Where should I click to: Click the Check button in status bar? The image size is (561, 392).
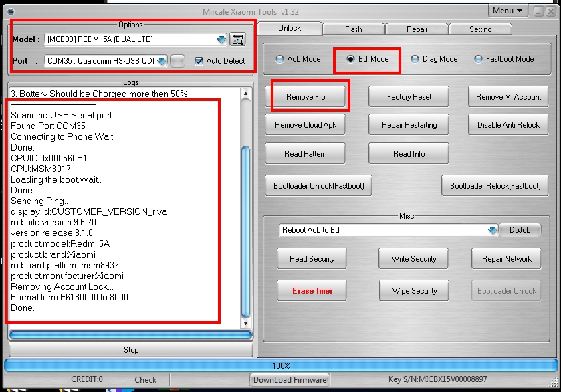(x=145, y=380)
